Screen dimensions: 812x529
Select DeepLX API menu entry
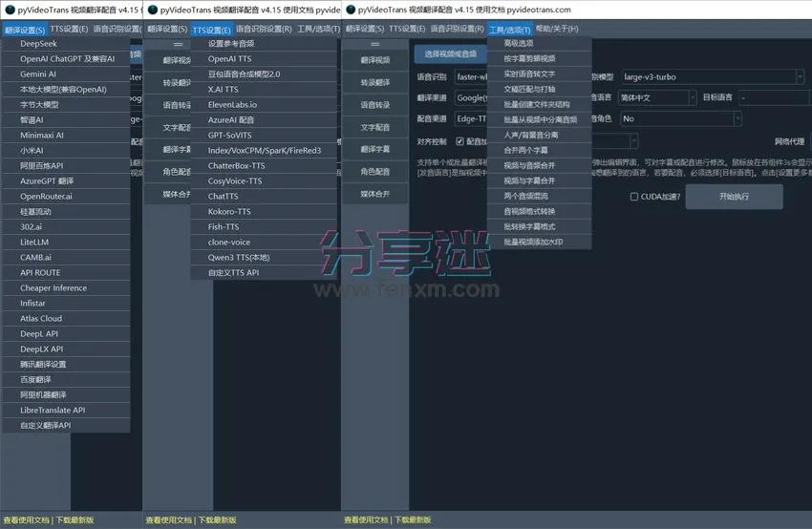click(66, 349)
